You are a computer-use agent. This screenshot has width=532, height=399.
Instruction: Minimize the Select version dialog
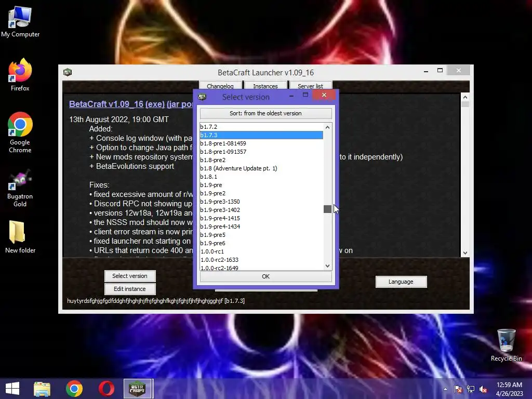pos(291,96)
